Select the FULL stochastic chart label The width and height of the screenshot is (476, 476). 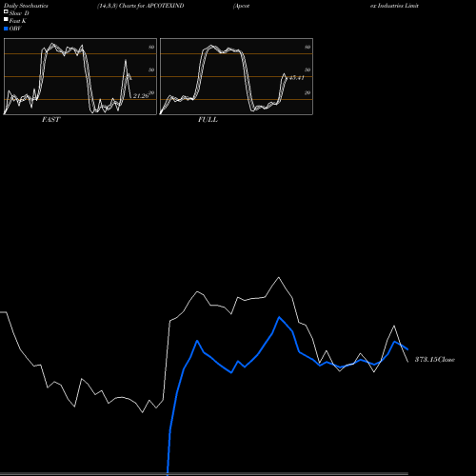click(208, 119)
